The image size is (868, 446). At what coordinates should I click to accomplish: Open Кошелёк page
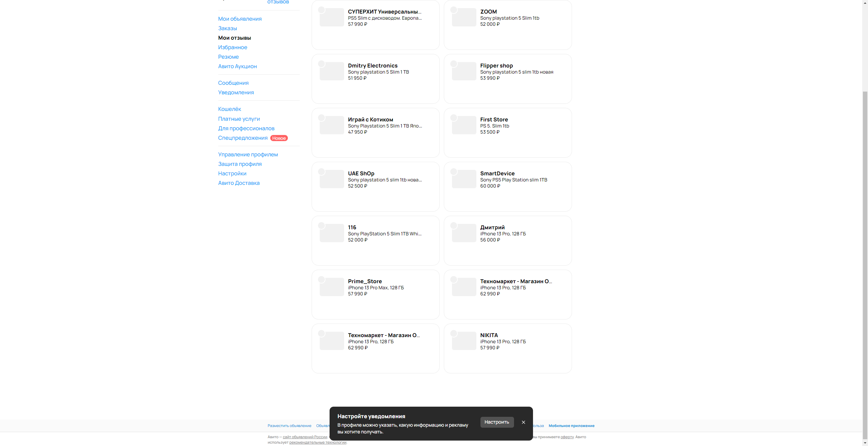click(x=230, y=109)
